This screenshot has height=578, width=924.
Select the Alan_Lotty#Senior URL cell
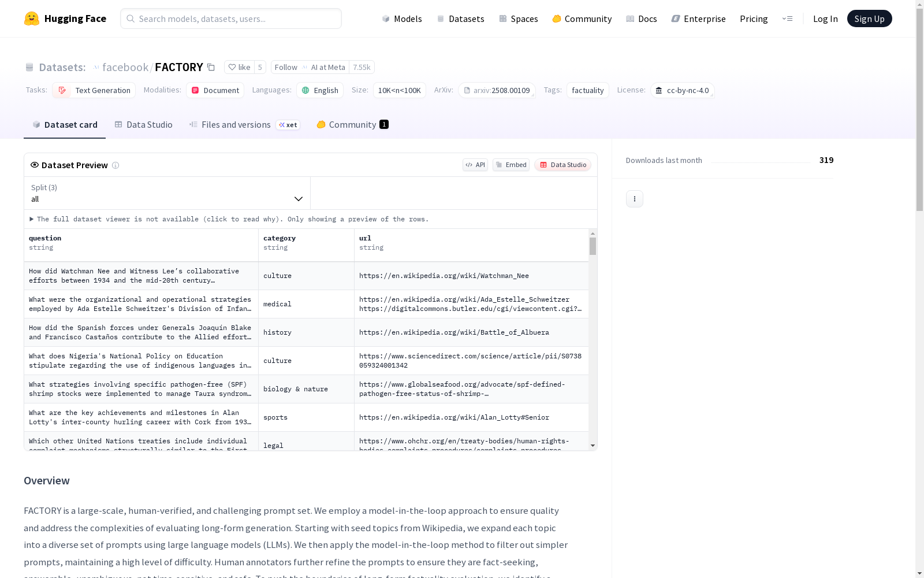[471, 417]
